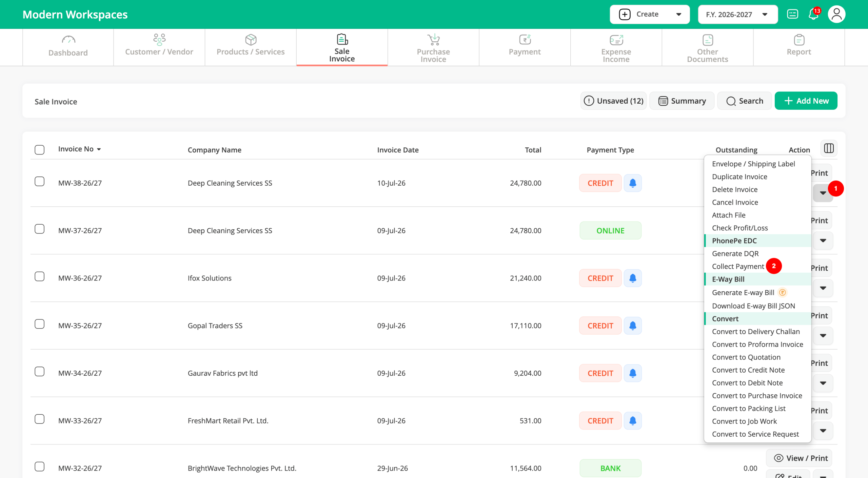The image size is (868, 478).
Task: Sort by Invoice No column arrow
Action: tap(99, 149)
